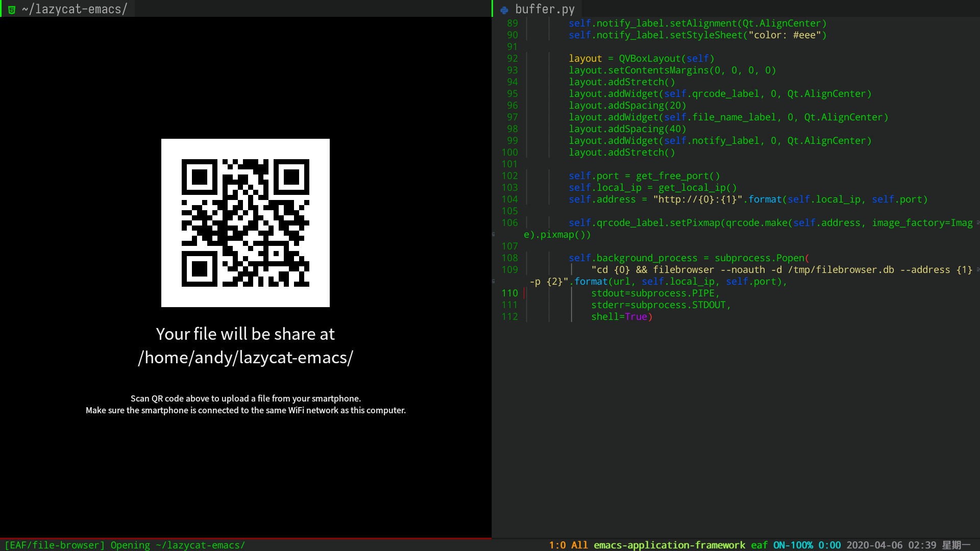
Task: Click the Python icon on buffer.py tab
Action: (504, 10)
